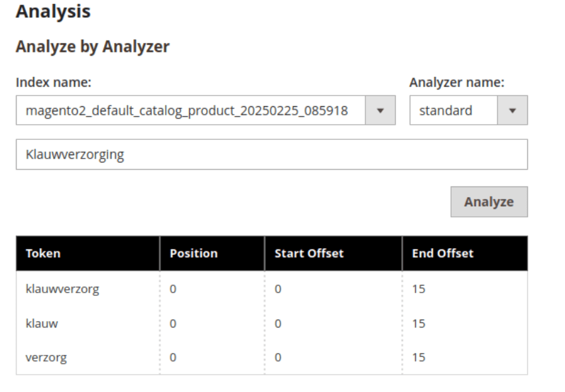
Task: Click the Position value in klauwverzorg row
Action: coord(173,289)
